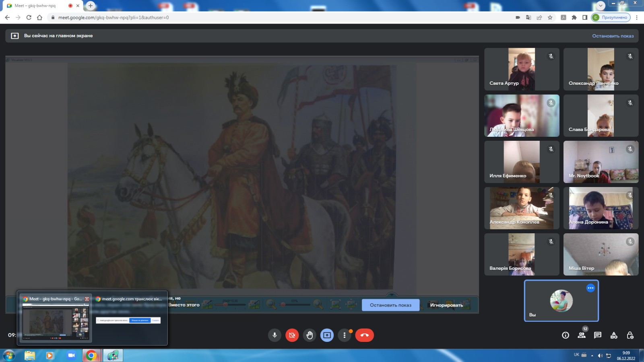Click muted mic icon on Валерія Борисова tile
Image resolution: width=644 pixels, height=362 pixels.
coord(551,242)
